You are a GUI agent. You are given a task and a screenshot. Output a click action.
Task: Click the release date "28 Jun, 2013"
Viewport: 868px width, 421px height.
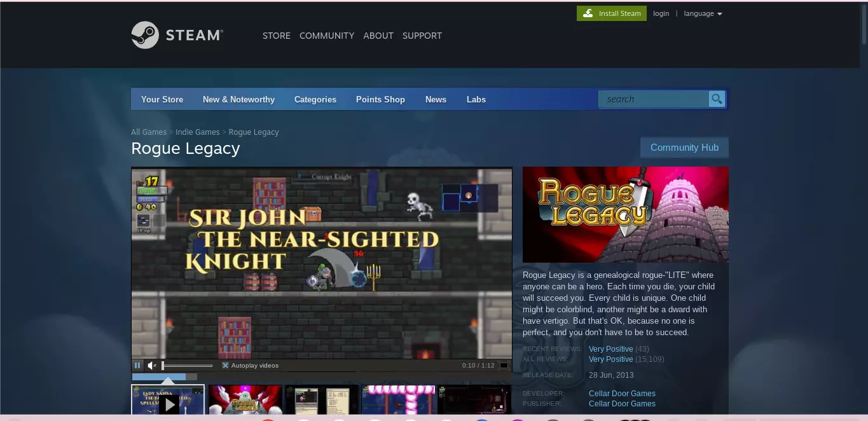[611, 375]
